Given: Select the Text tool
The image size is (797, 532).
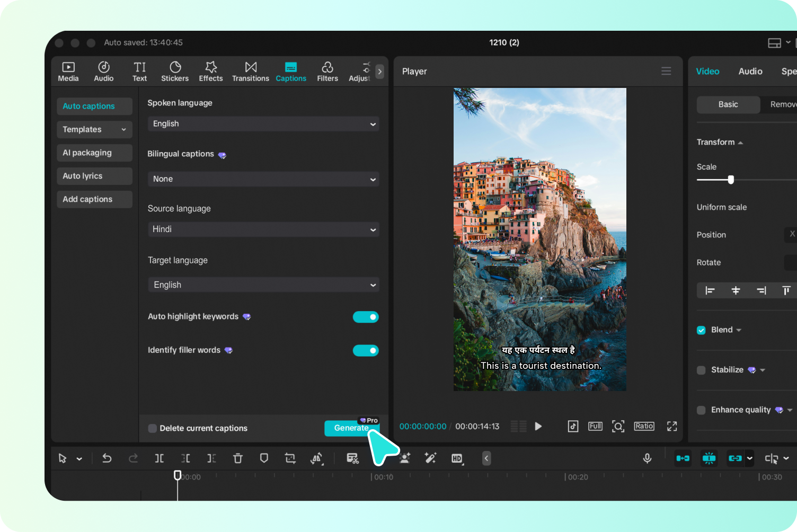Looking at the screenshot, I should pos(140,72).
